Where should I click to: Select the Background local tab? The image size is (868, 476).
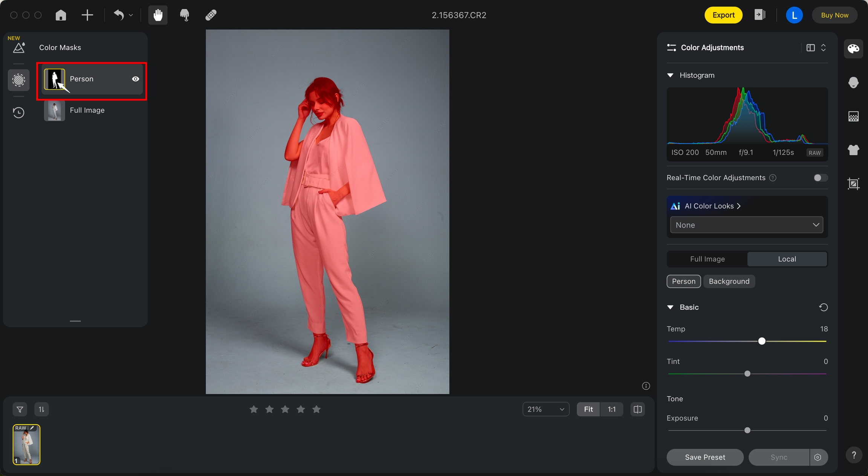click(729, 281)
